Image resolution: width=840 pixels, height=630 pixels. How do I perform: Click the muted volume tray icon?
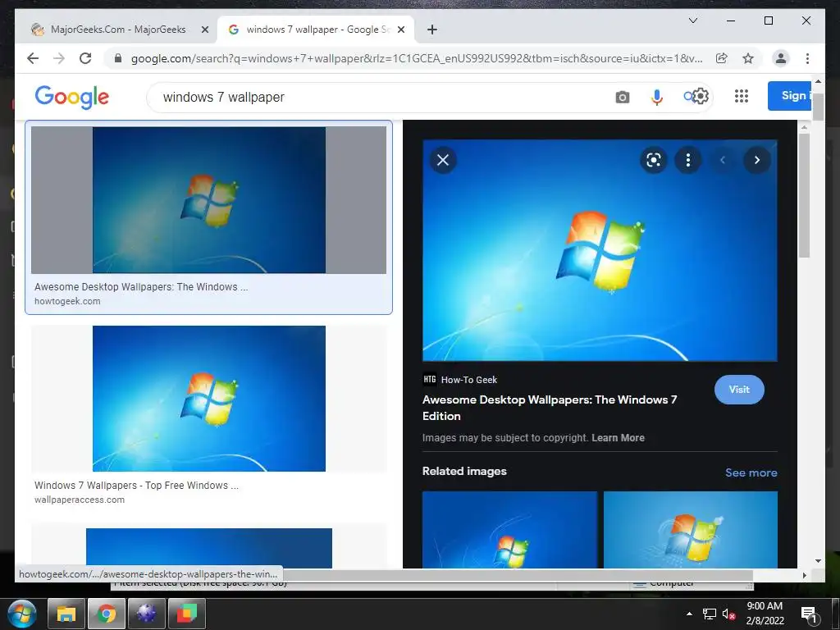[728, 614]
